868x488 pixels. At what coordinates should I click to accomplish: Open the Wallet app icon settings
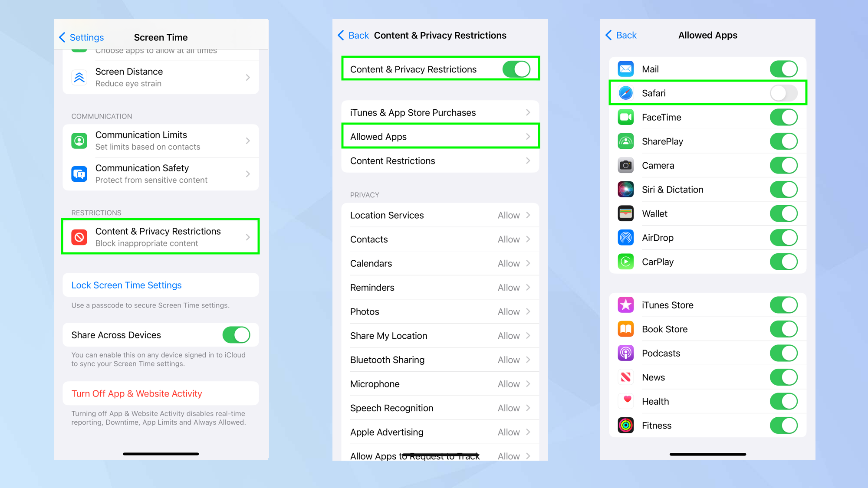pos(626,213)
